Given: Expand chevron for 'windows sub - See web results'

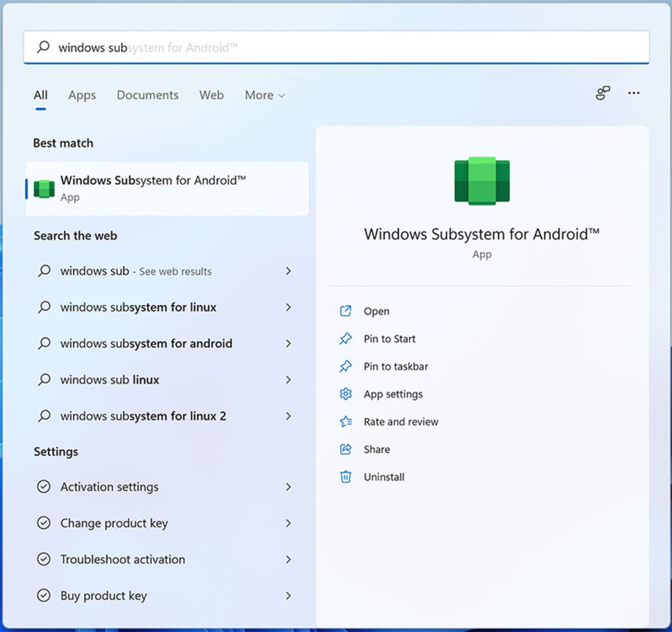Looking at the screenshot, I should click(288, 271).
